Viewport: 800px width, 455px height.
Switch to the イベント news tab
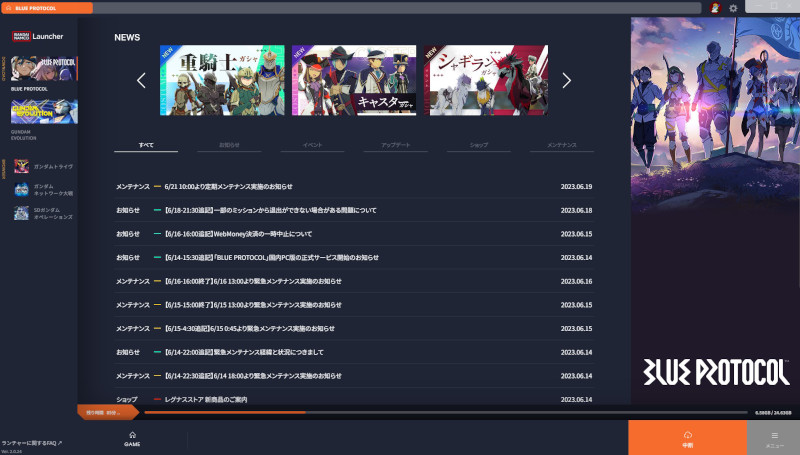click(x=312, y=145)
